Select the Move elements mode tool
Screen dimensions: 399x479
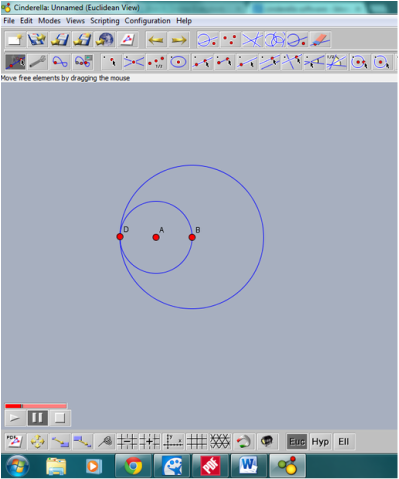coord(15,62)
